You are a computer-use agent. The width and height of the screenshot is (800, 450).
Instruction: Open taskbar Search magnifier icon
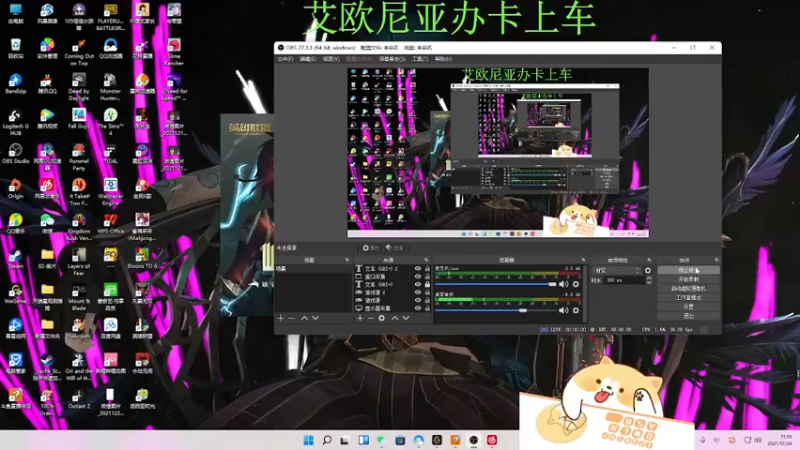coord(327,440)
